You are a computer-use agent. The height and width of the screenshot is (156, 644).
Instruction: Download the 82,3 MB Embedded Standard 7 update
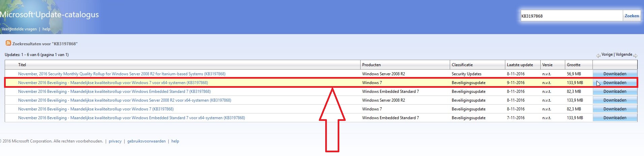point(615,92)
